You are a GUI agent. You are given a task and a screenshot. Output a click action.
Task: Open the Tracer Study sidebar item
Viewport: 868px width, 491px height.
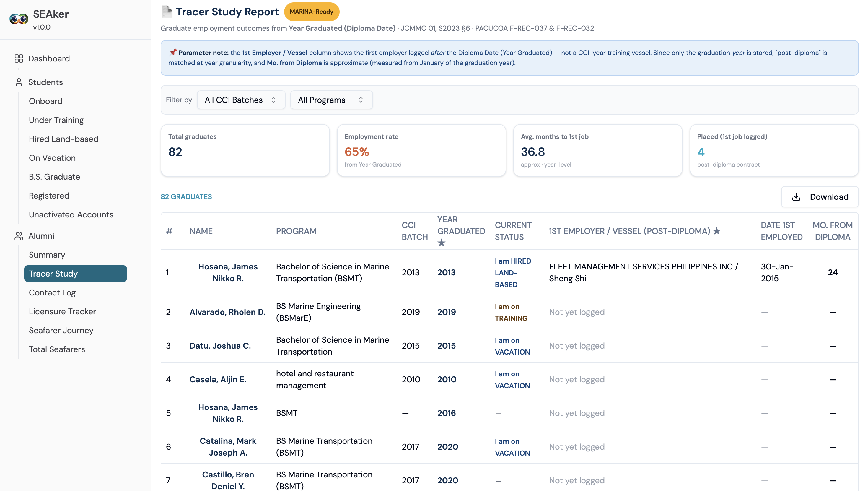pyautogui.click(x=76, y=274)
